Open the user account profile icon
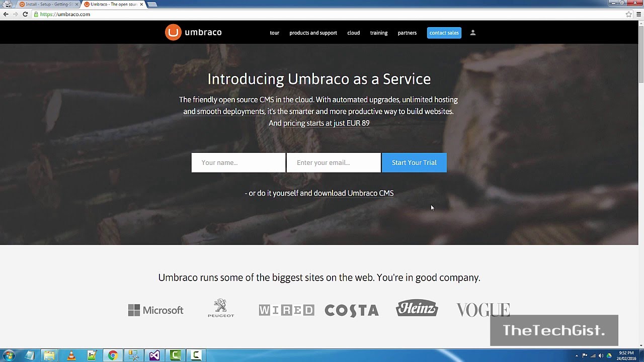Screen dimensions: 644x362 click(x=472, y=33)
